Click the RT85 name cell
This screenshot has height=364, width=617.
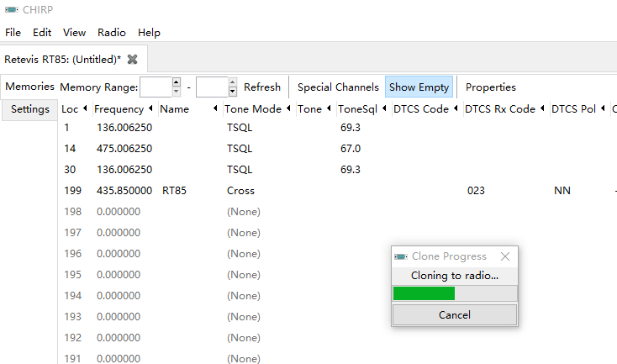point(174,191)
